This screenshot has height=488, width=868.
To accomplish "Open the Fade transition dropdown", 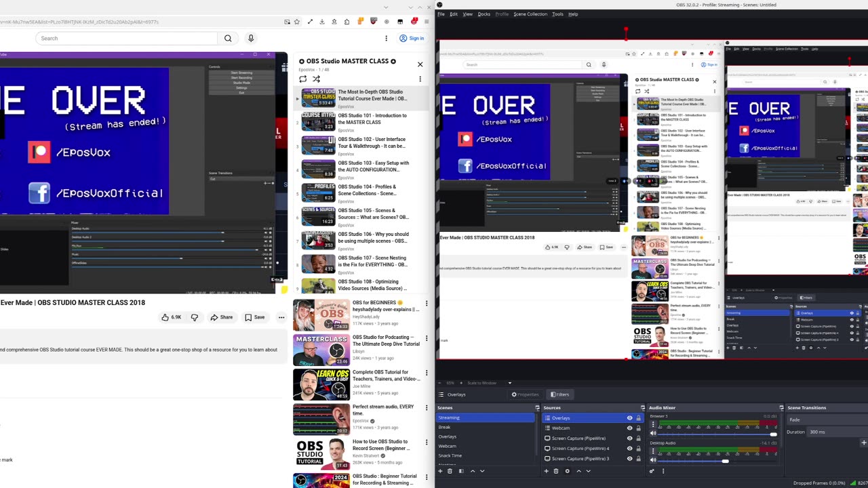I will [x=827, y=420].
